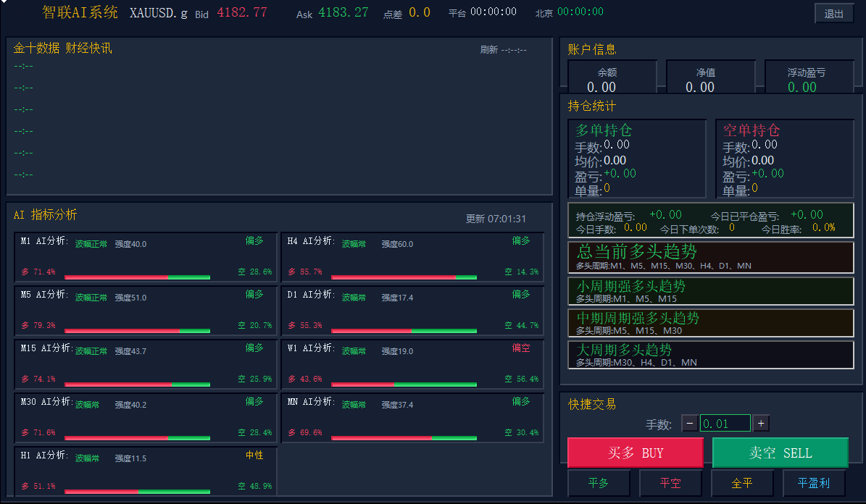Close long positions with 平多
Image resolution: width=866 pixels, height=504 pixels.
point(599,483)
